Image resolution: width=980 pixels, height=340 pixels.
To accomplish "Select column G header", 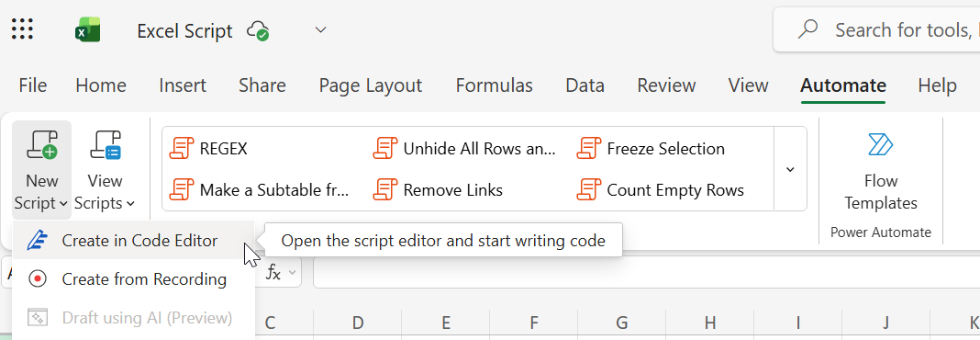I will (x=622, y=323).
